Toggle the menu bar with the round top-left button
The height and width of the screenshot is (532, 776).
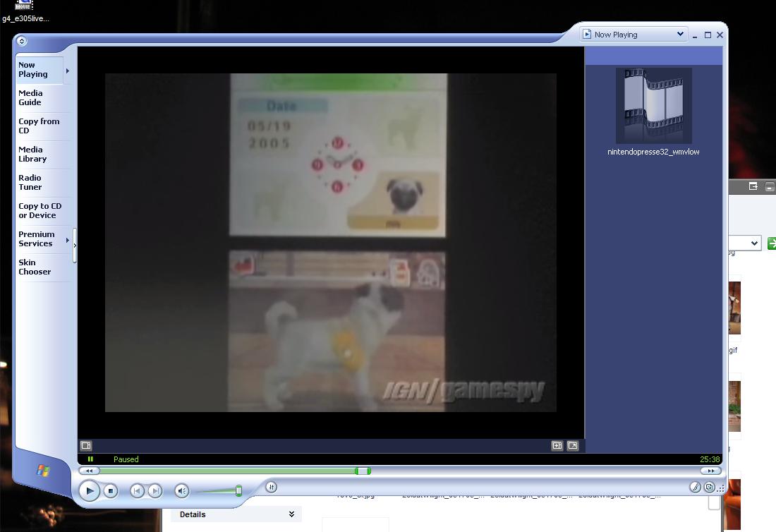(x=21, y=41)
